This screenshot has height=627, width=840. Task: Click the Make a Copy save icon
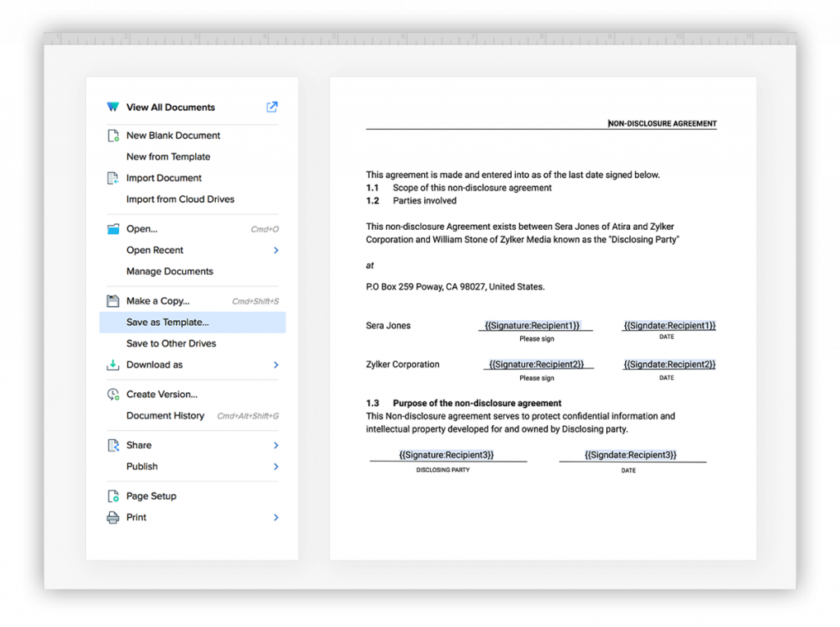point(113,301)
